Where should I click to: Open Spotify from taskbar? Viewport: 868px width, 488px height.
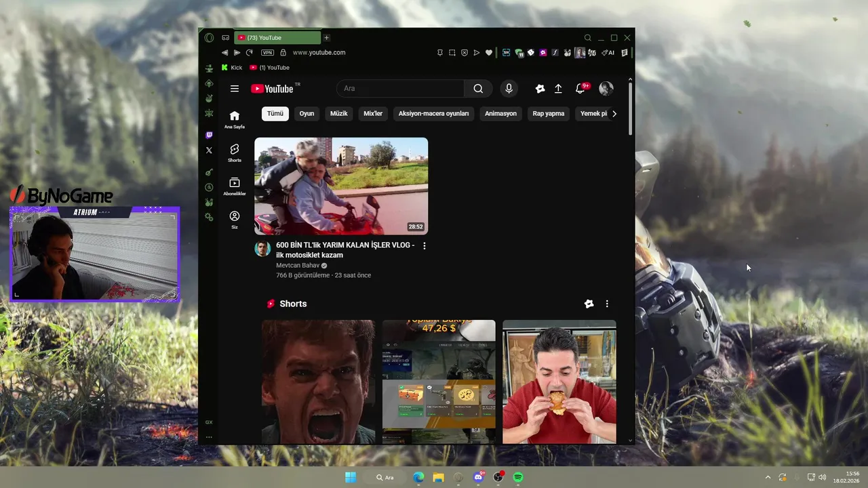pyautogui.click(x=518, y=477)
